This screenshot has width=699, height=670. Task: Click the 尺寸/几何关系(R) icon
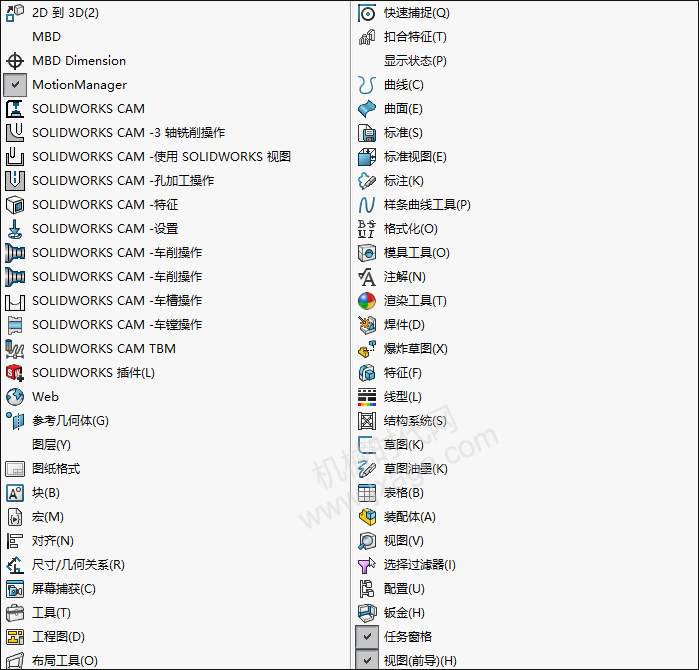click(x=15, y=565)
